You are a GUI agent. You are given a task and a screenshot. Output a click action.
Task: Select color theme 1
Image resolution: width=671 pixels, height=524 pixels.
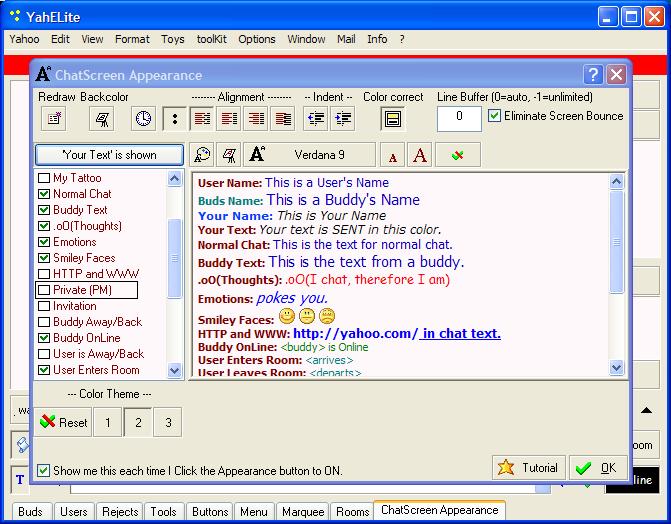tap(108, 423)
